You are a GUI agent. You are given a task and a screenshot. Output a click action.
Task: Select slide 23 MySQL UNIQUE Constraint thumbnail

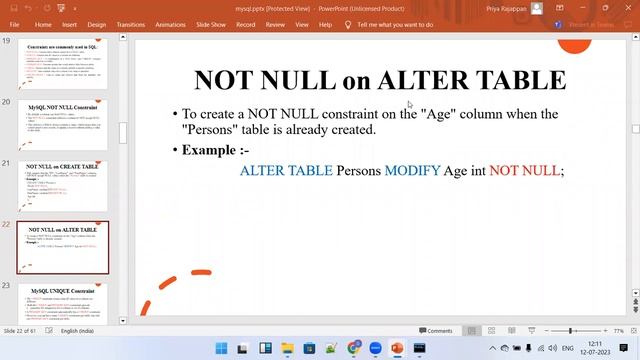click(62, 304)
